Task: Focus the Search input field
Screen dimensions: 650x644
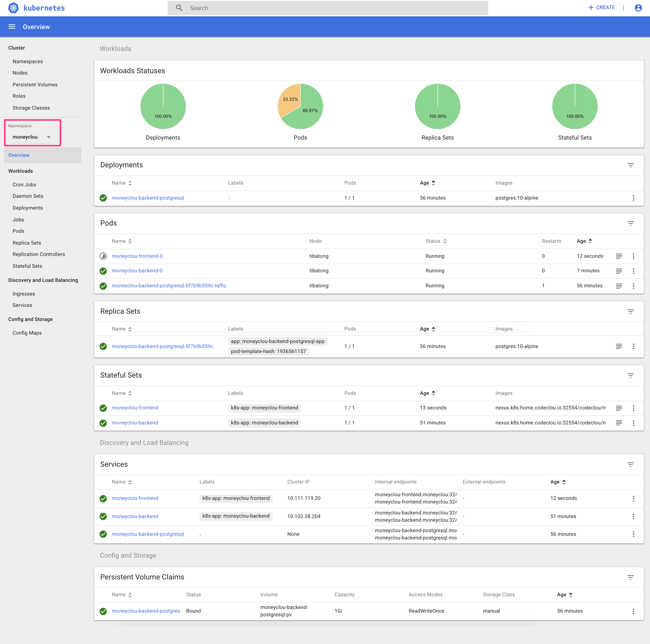Action: coord(328,8)
